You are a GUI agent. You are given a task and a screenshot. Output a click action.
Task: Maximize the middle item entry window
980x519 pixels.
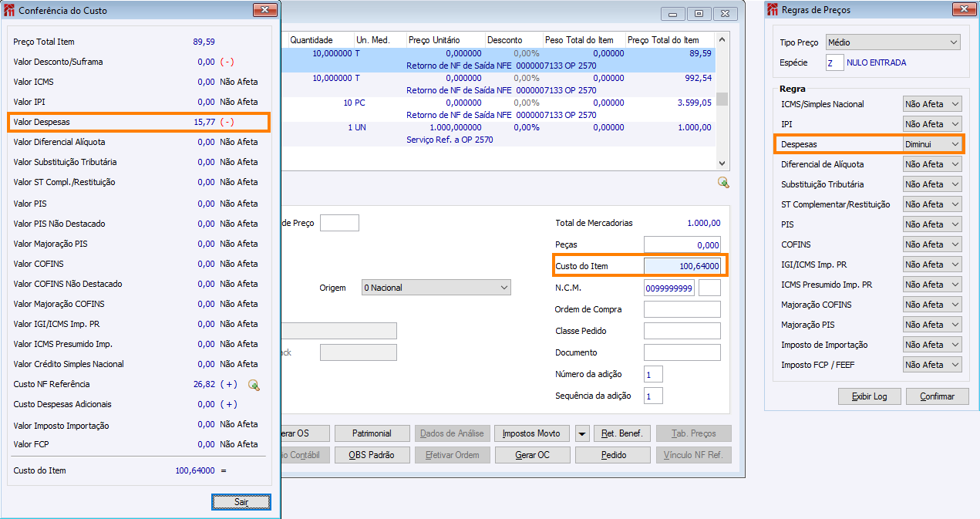tap(699, 13)
